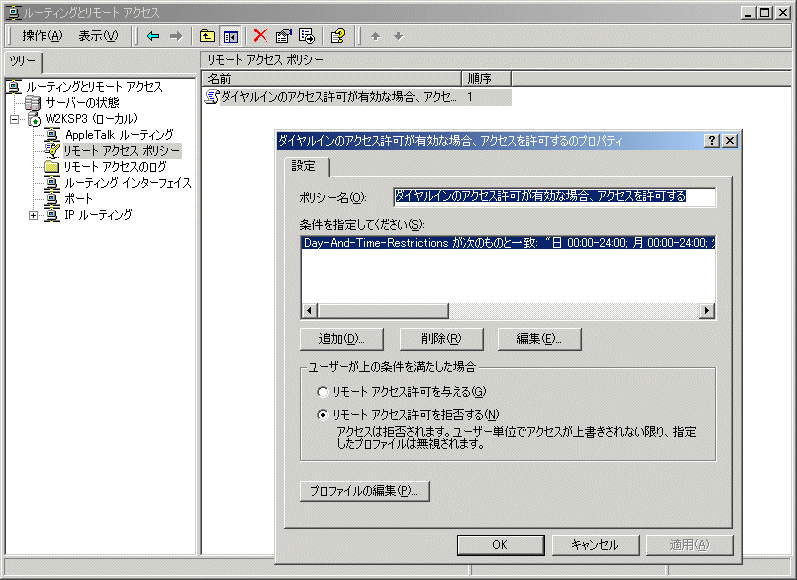Select the ダイヤルインのアクセス許可 policy row in list

point(357,97)
